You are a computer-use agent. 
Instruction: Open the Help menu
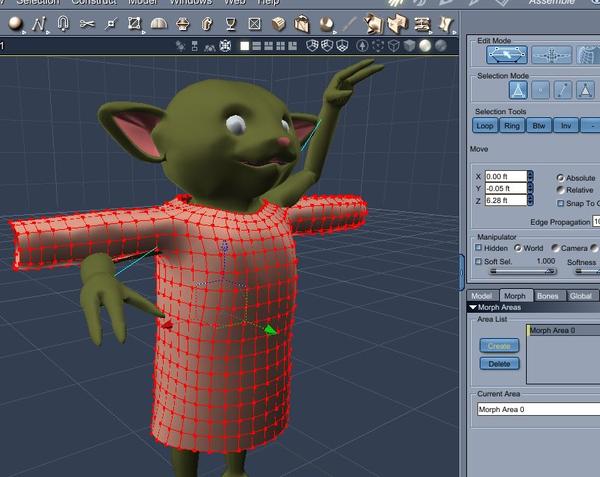(268, 2)
